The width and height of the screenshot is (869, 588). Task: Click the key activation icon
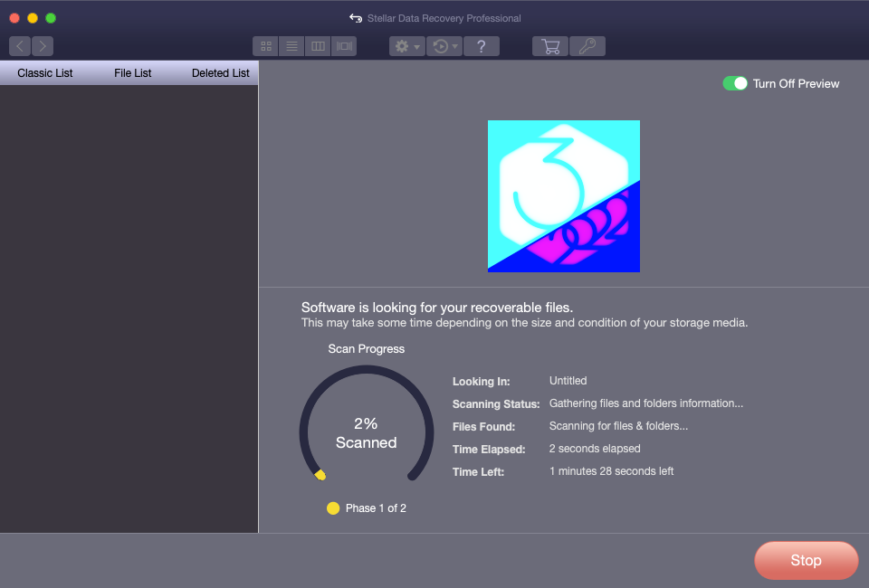pos(587,46)
